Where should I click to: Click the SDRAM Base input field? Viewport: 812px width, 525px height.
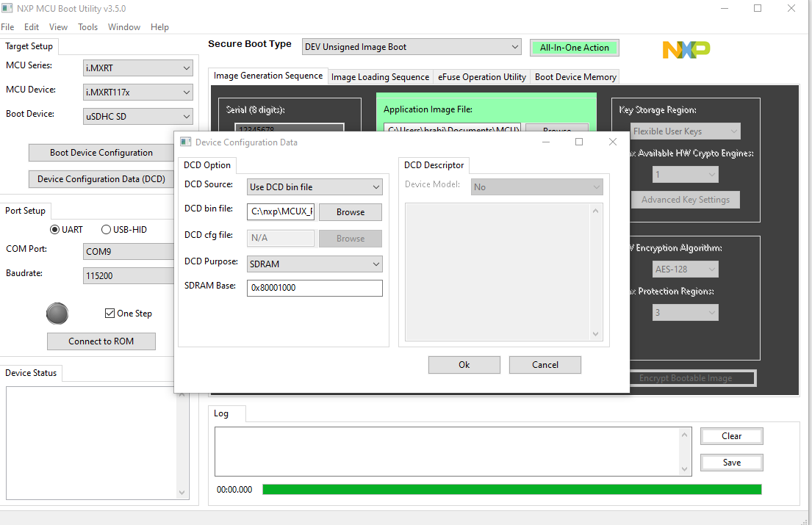(315, 288)
